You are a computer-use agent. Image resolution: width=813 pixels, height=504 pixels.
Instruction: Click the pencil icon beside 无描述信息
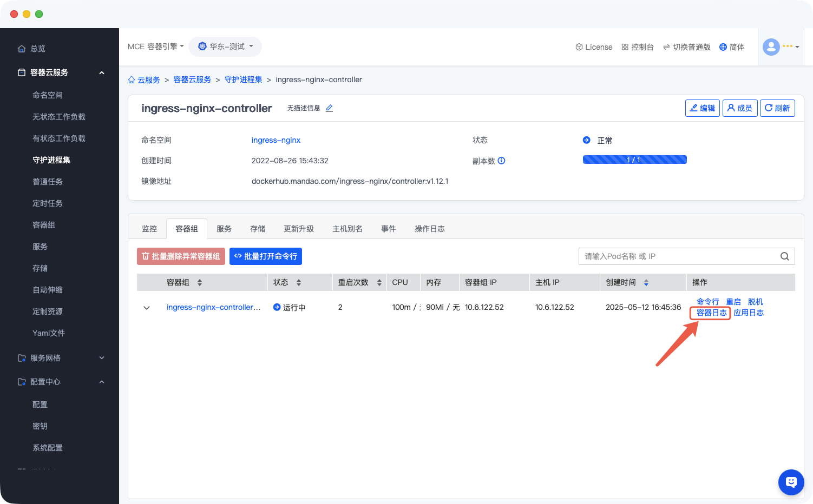click(329, 108)
